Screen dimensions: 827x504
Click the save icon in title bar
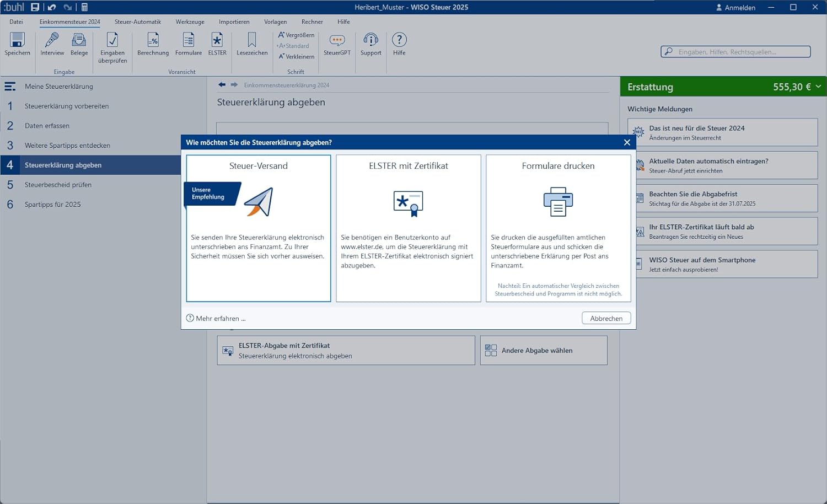coord(35,7)
